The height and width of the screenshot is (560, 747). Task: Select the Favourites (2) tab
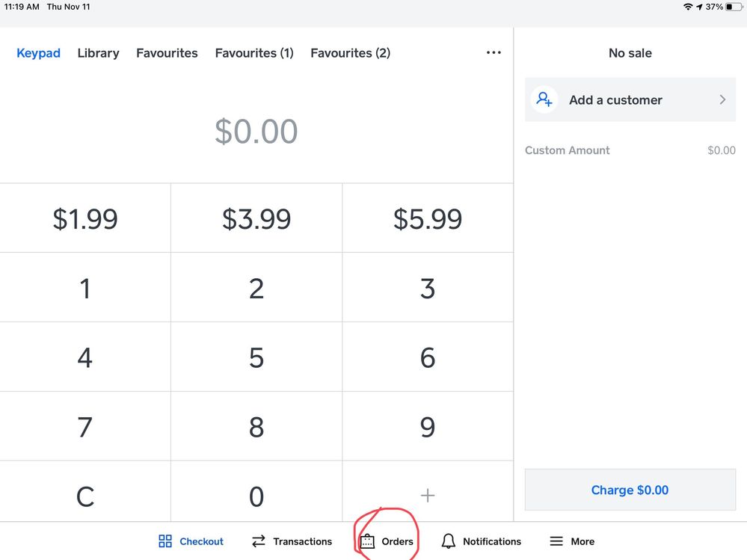(350, 53)
